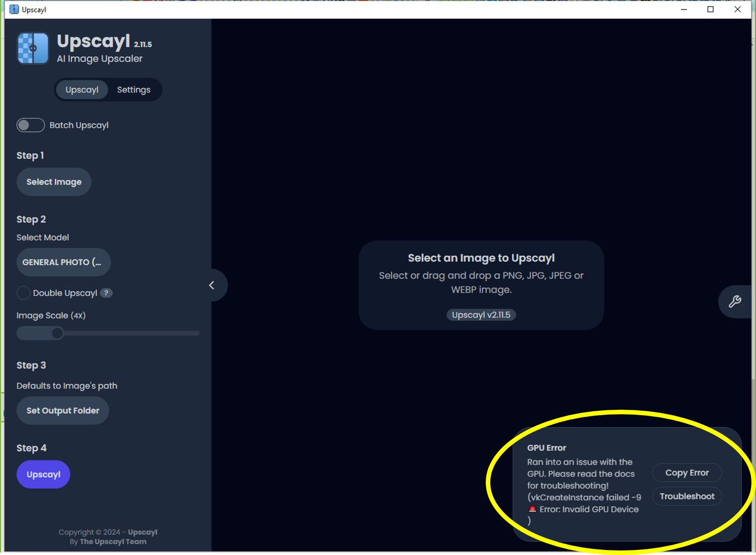Image resolution: width=756 pixels, height=555 pixels.
Task: Maximize the Upscayl window
Action: pyautogui.click(x=710, y=10)
